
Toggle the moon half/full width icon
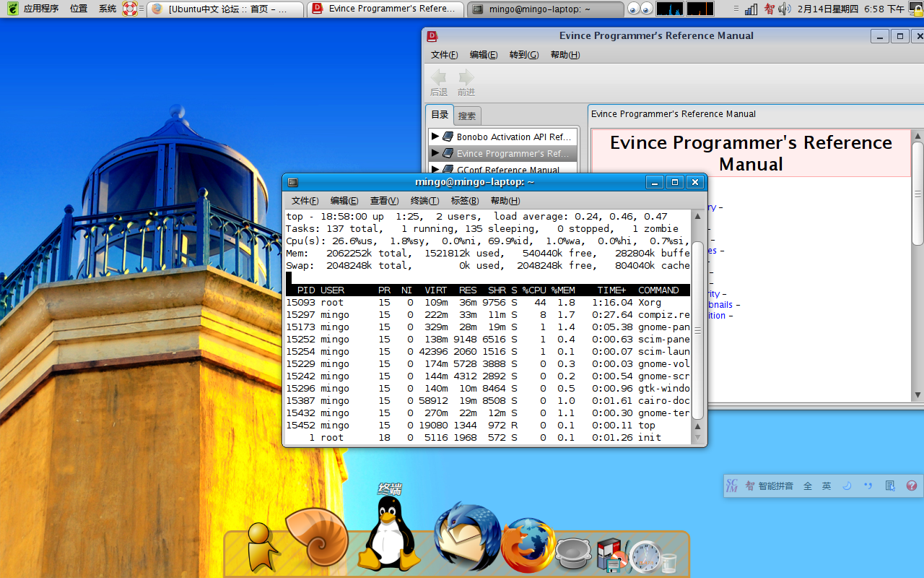pos(847,486)
